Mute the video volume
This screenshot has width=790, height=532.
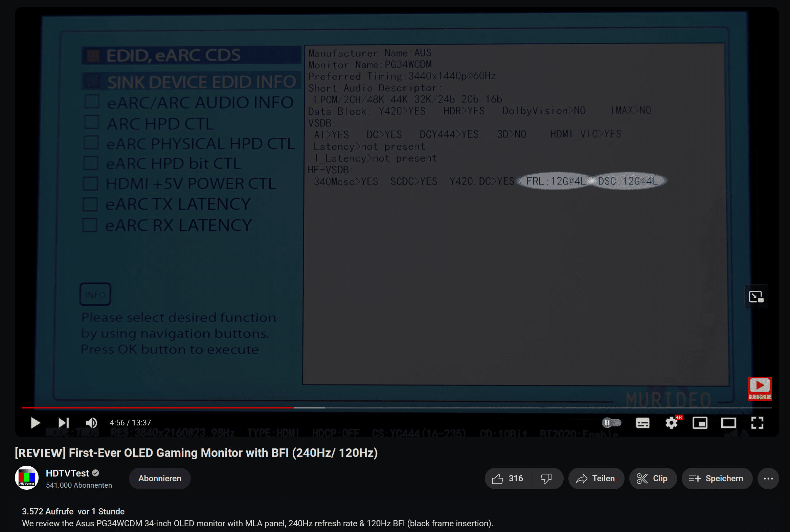[91, 423]
